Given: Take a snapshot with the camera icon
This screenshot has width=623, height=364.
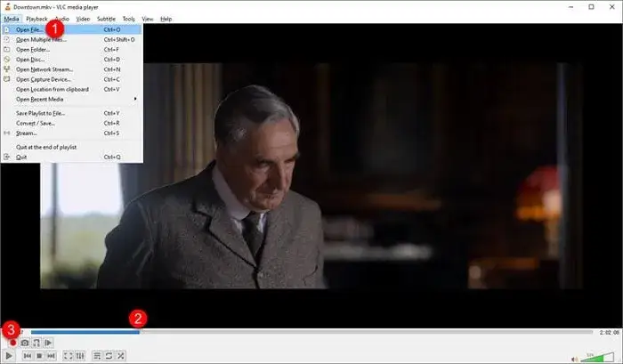Looking at the screenshot, I should coord(25,343).
